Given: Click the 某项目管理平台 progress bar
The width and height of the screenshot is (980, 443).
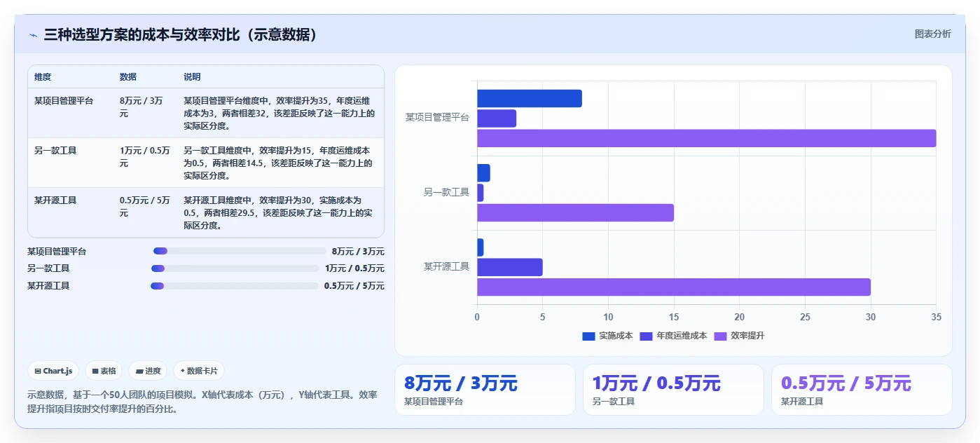Looking at the screenshot, I should 240,251.
